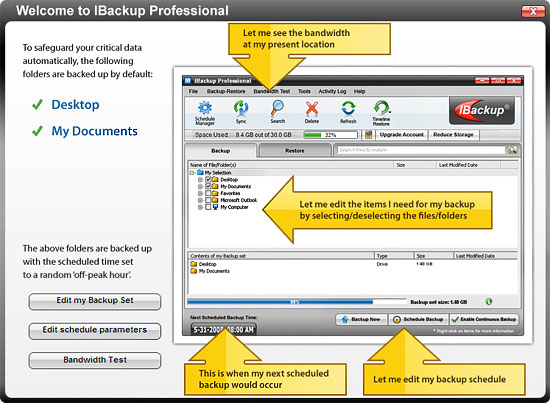The image size is (550, 403).
Task: Click the Bandwidth Test button
Action: pyautogui.click(x=95, y=360)
